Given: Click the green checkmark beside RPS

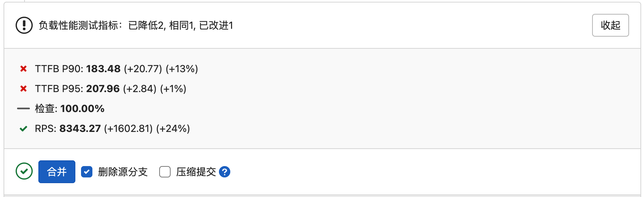Looking at the screenshot, I should pyautogui.click(x=23, y=128).
